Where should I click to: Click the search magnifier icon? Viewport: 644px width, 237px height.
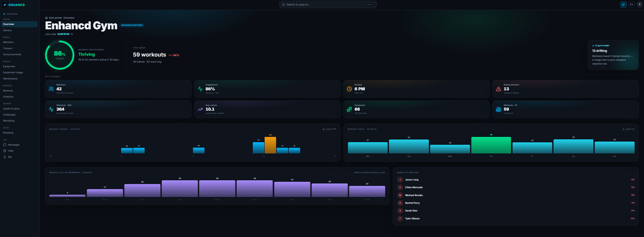click(x=283, y=5)
